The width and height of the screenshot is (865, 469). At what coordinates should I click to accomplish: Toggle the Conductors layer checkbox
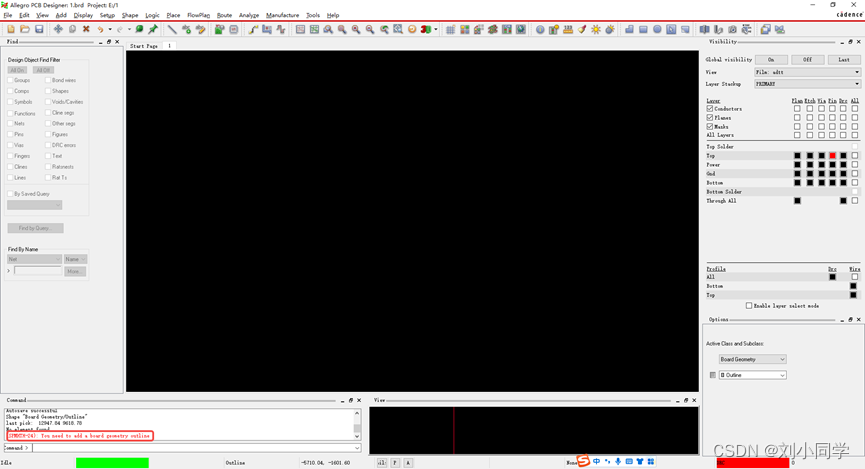[710, 109]
